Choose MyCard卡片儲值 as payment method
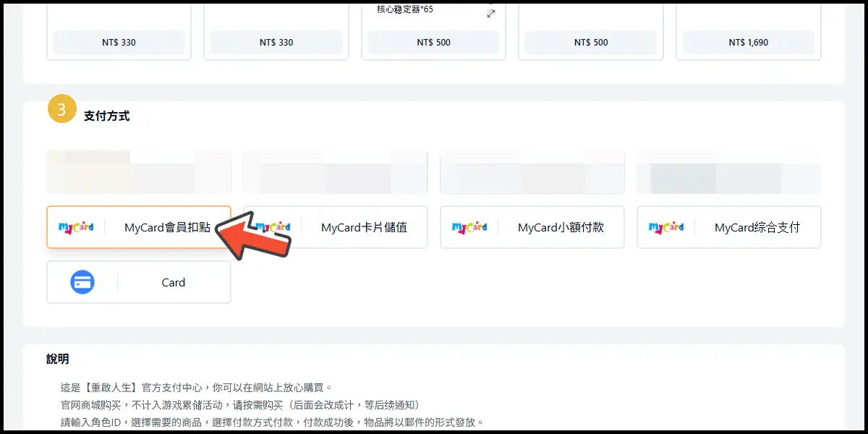The width and height of the screenshot is (868, 434). [x=364, y=227]
